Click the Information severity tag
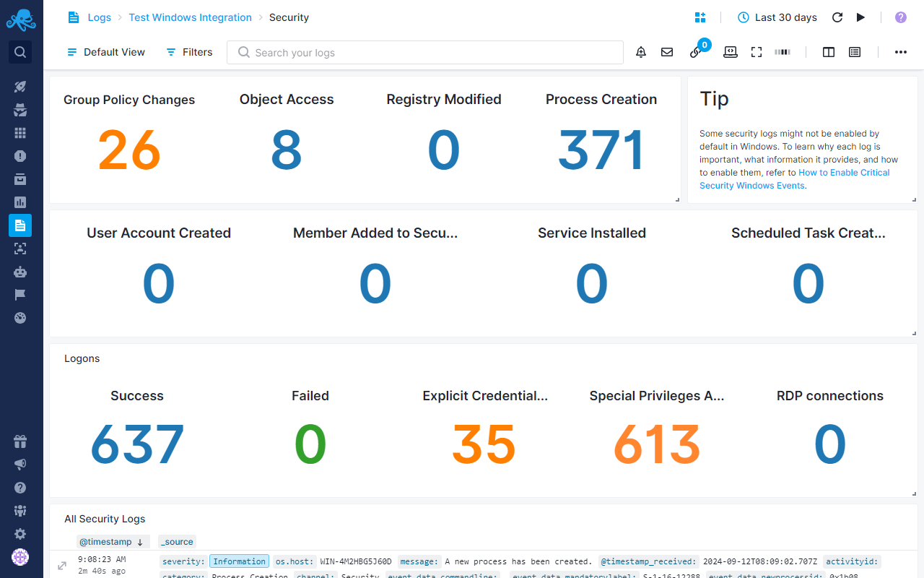This screenshot has height=578, width=924. pos(239,561)
